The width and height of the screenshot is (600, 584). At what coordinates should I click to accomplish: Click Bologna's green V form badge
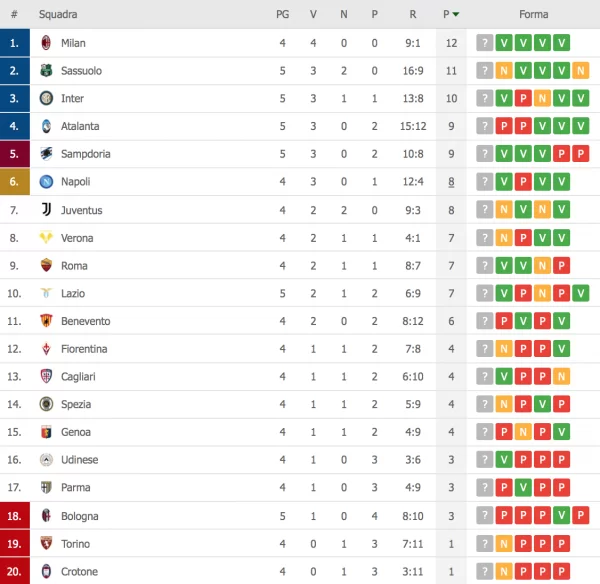(562, 516)
